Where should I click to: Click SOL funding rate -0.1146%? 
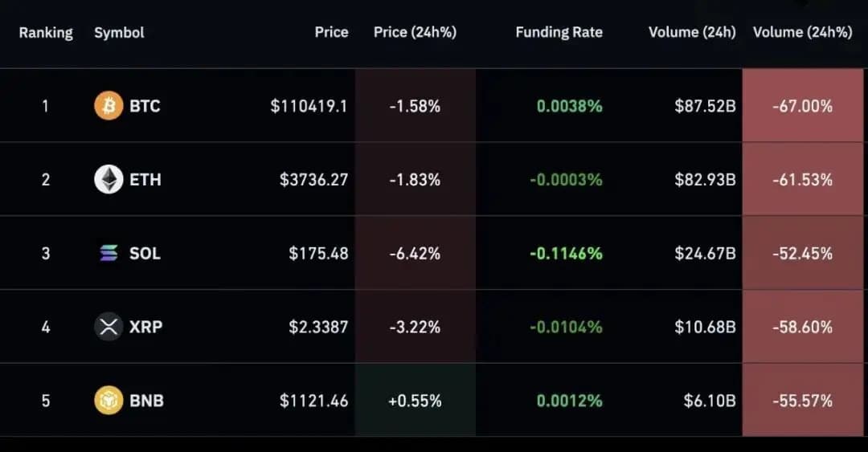566,254
